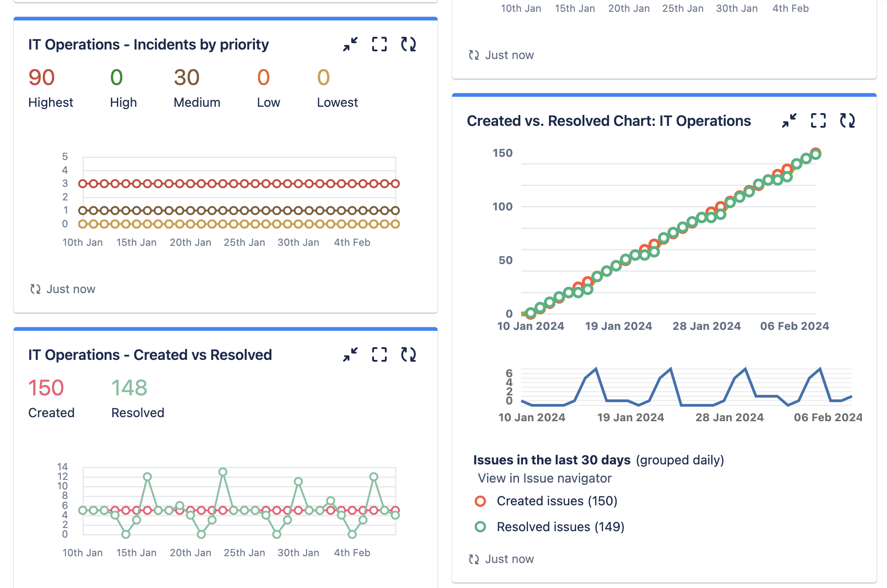Refresh the Incidents by priority gadget

click(409, 44)
